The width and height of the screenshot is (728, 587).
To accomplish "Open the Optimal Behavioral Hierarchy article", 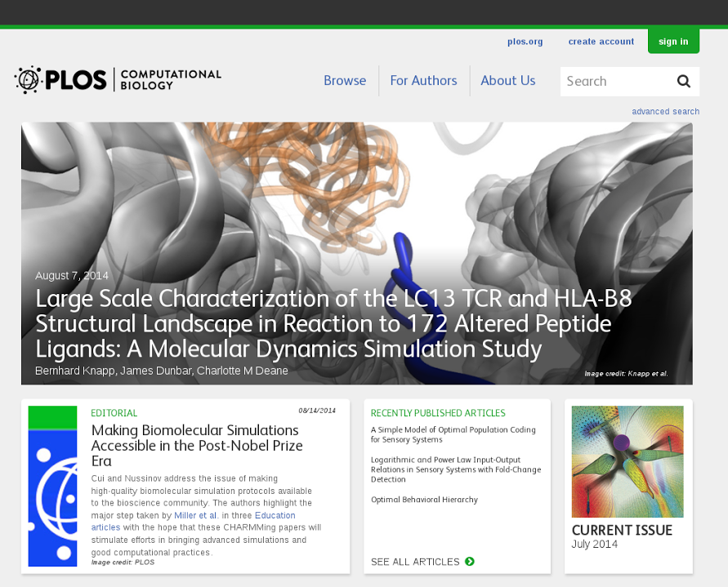I will tap(424, 500).
